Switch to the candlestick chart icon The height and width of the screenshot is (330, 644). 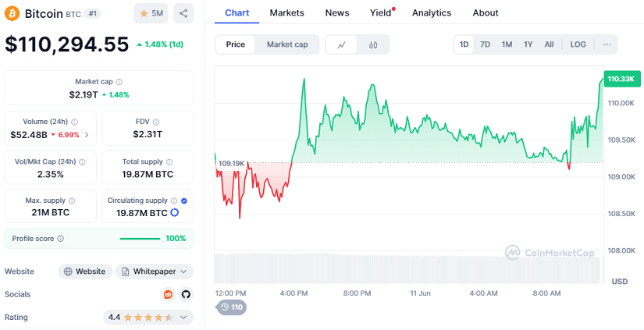click(x=373, y=44)
